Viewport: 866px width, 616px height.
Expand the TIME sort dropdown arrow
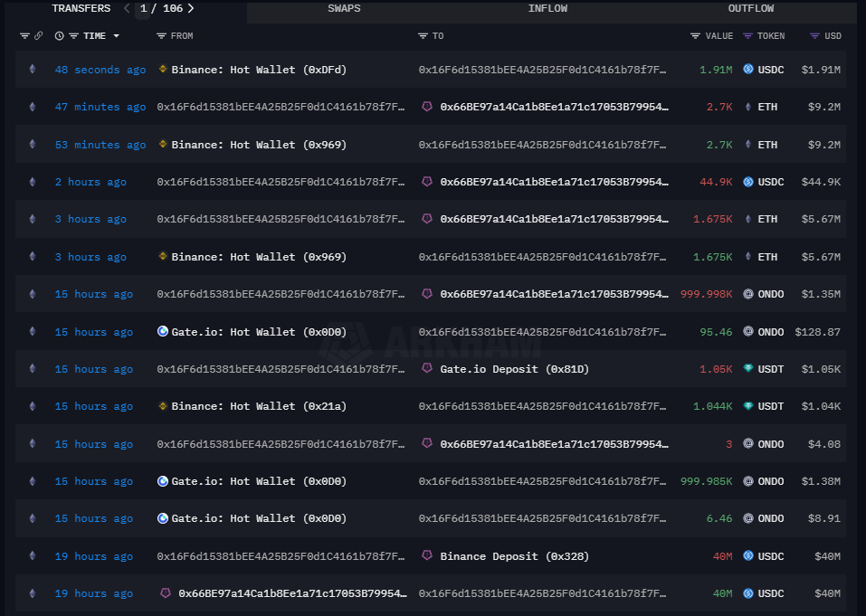click(117, 36)
